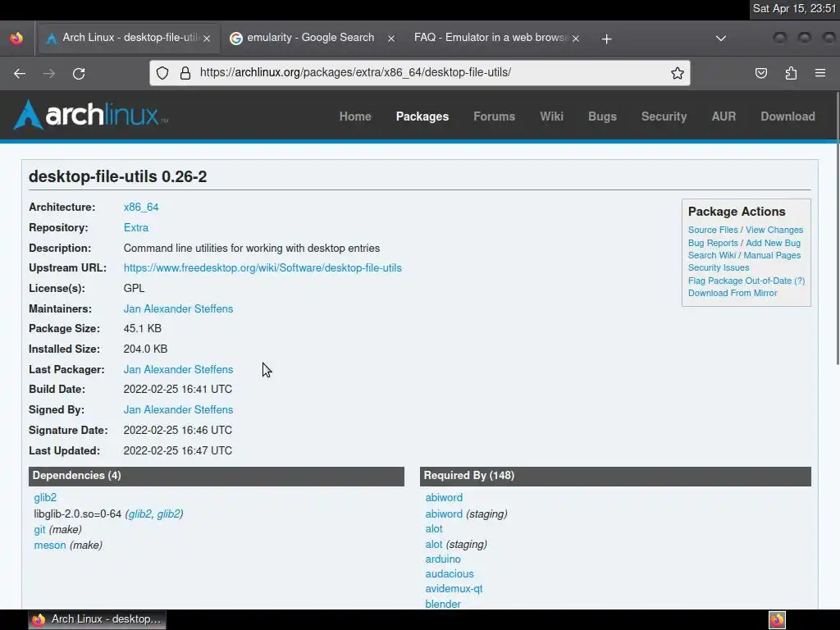Screen dimensions: 840x630
Task: Open the Pocket save icon
Action: [760, 73]
